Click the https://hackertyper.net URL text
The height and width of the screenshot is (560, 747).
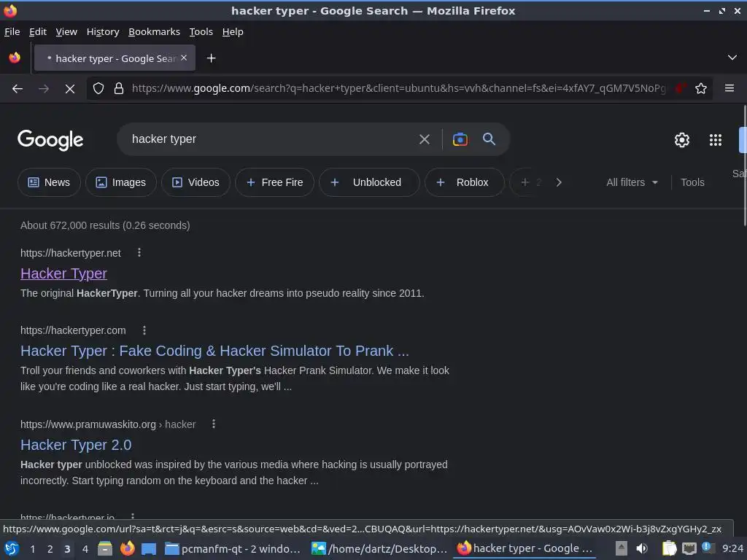pyautogui.click(x=71, y=253)
